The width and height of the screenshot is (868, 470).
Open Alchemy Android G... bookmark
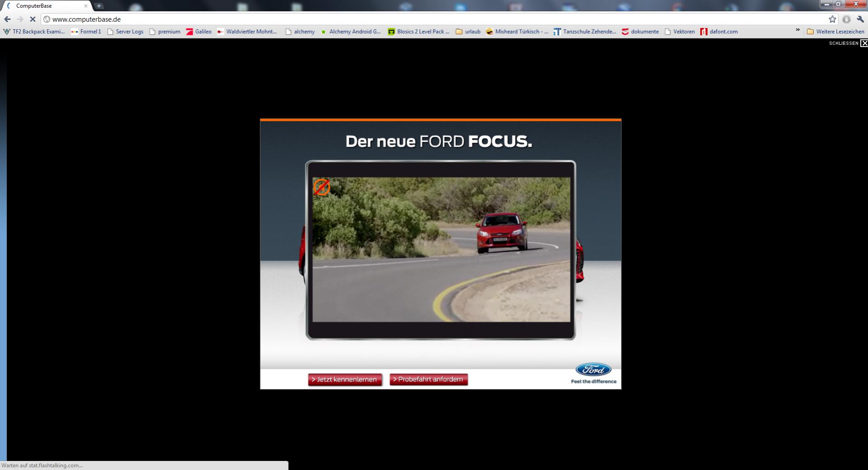coord(351,32)
